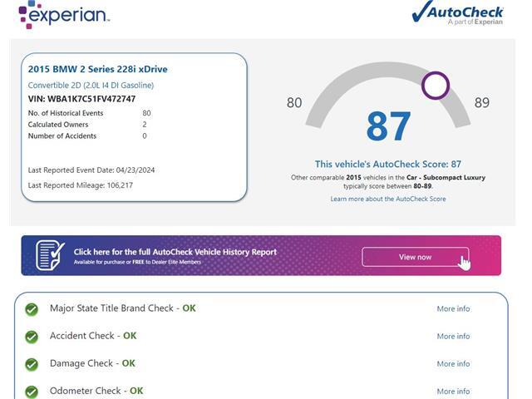
Task: Click green checkmark beside Accident Check
Action: (32, 337)
